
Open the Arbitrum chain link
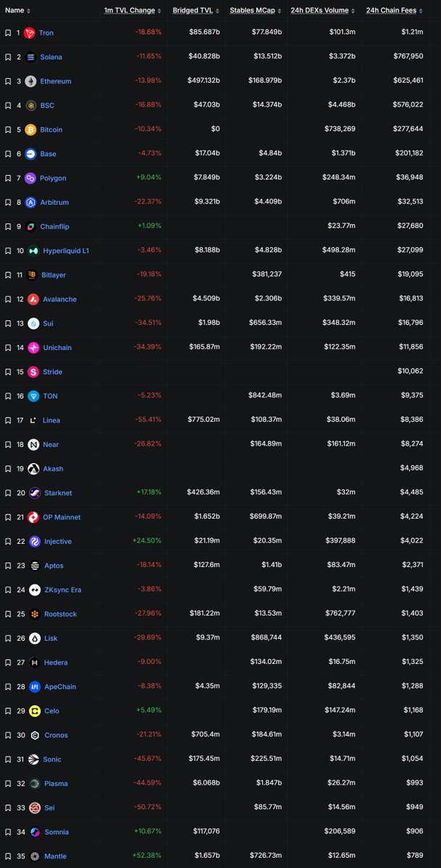click(54, 203)
